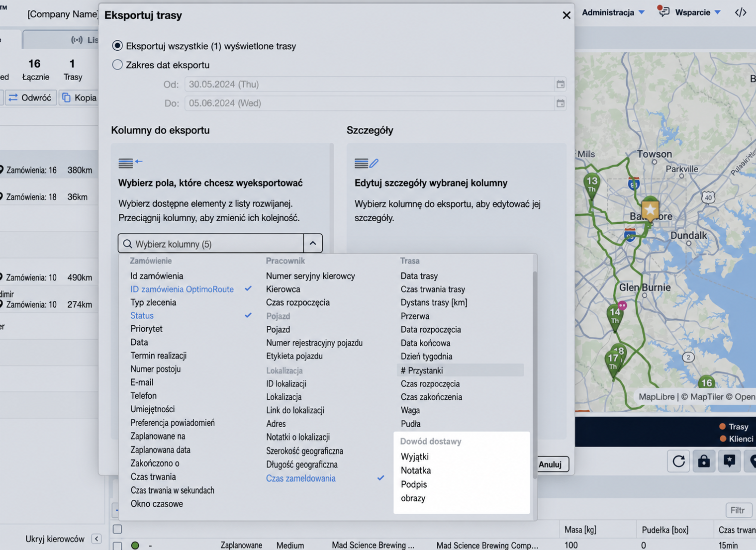Click the list-with-arrow icon in export columns panel
The image size is (756, 550).
[130, 162]
